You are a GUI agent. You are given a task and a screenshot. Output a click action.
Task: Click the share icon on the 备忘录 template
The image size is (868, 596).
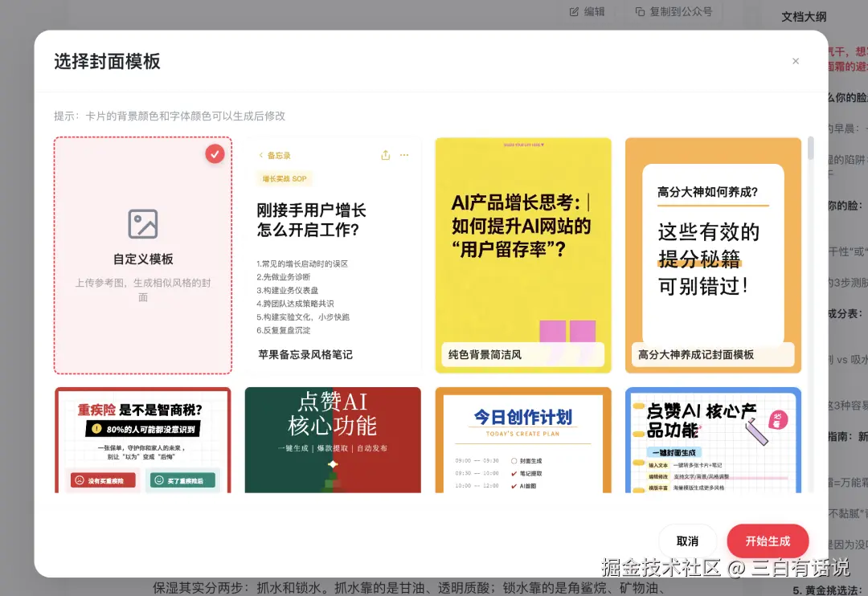click(x=385, y=154)
